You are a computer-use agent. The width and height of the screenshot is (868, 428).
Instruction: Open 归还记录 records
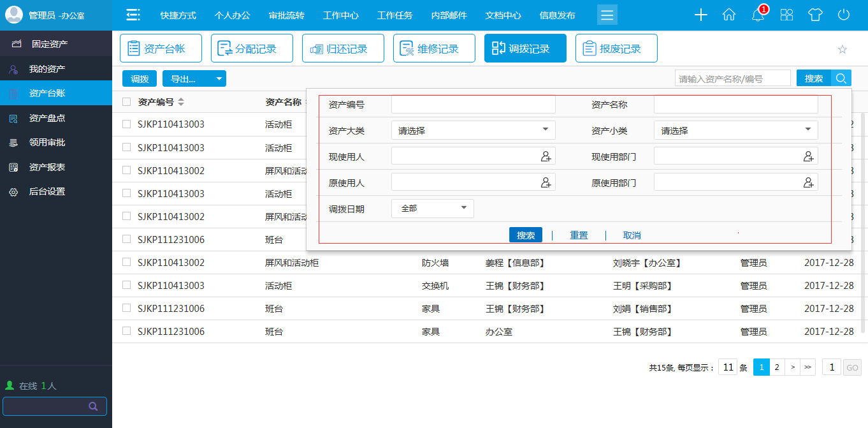[317, 47]
